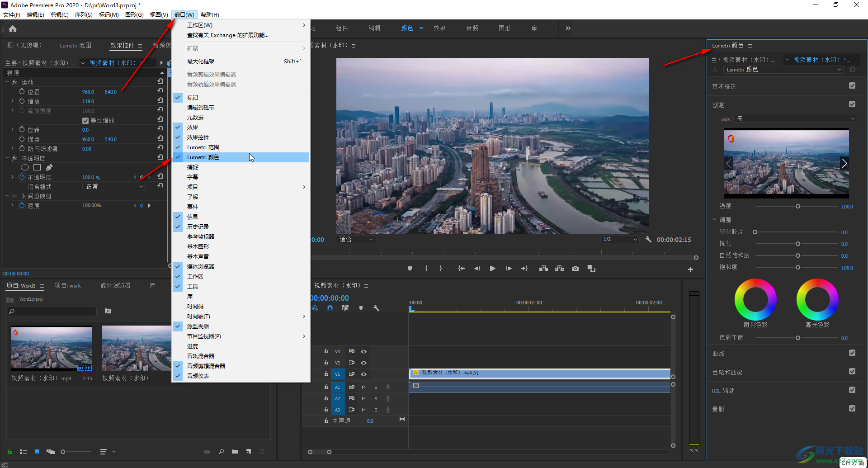
Task: Select the 视频素材（水印）.mp4 thumbnail in project
Action: pyautogui.click(x=52, y=349)
